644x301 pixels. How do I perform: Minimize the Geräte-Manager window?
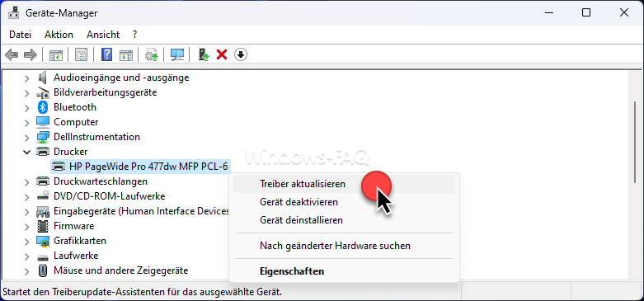coord(548,12)
